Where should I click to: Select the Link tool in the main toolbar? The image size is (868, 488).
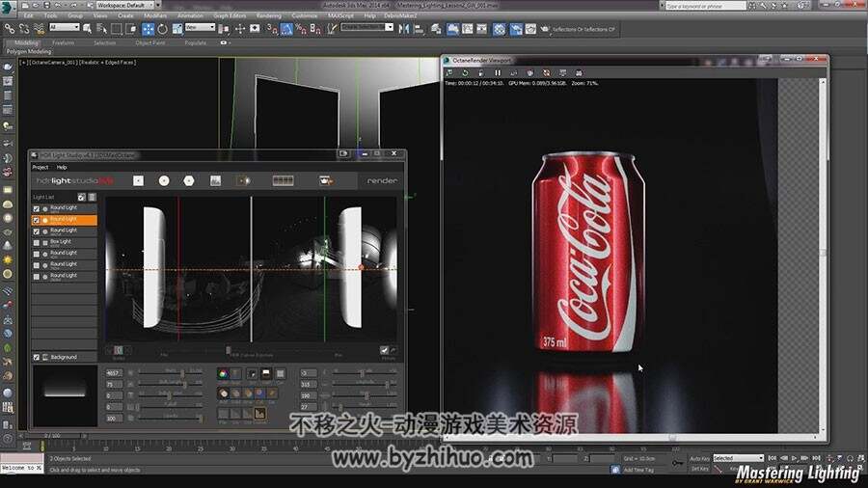10,28
